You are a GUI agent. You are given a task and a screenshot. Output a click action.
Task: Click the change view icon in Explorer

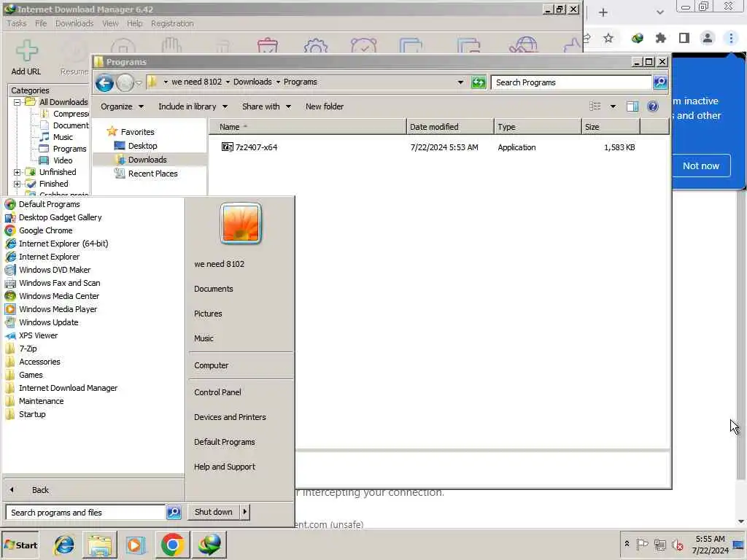pyautogui.click(x=595, y=106)
